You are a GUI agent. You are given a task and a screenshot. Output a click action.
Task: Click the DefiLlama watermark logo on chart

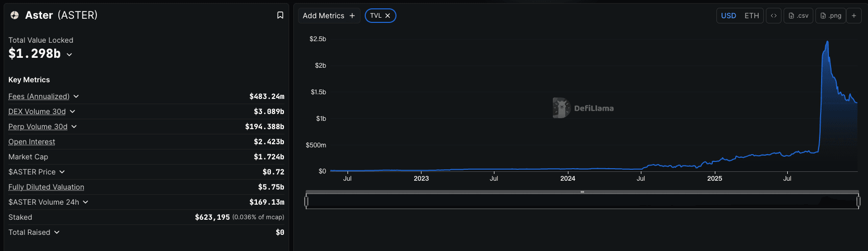(562, 108)
